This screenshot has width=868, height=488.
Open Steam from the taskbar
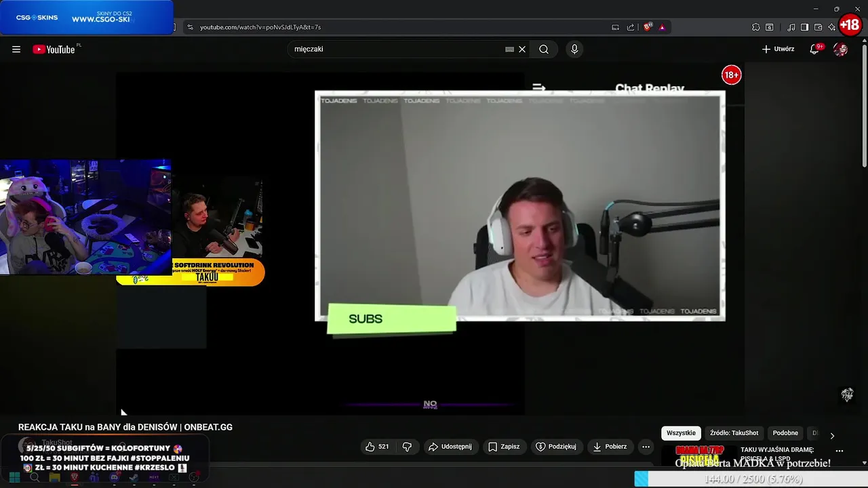(x=134, y=478)
